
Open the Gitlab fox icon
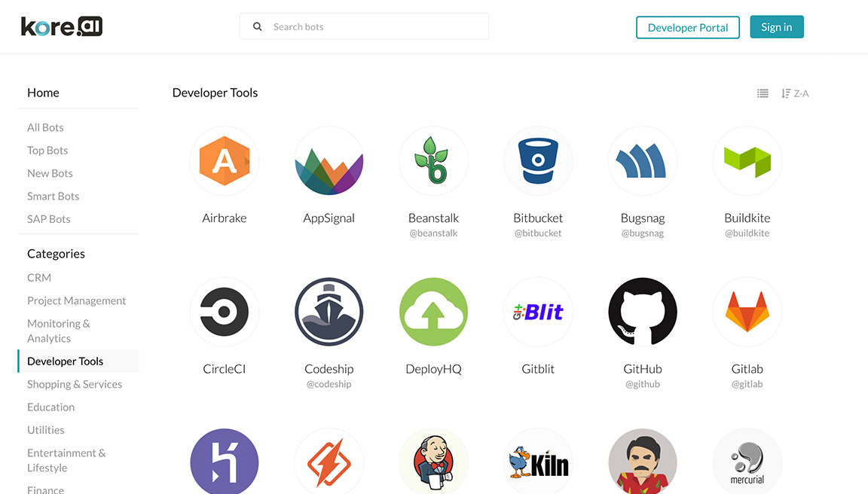[x=747, y=312]
